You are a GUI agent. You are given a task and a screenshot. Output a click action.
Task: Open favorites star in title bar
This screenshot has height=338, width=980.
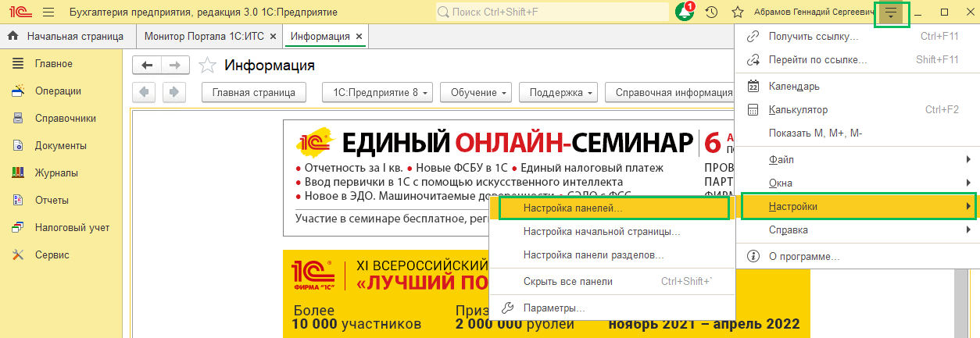pyautogui.click(x=737, y=12)
